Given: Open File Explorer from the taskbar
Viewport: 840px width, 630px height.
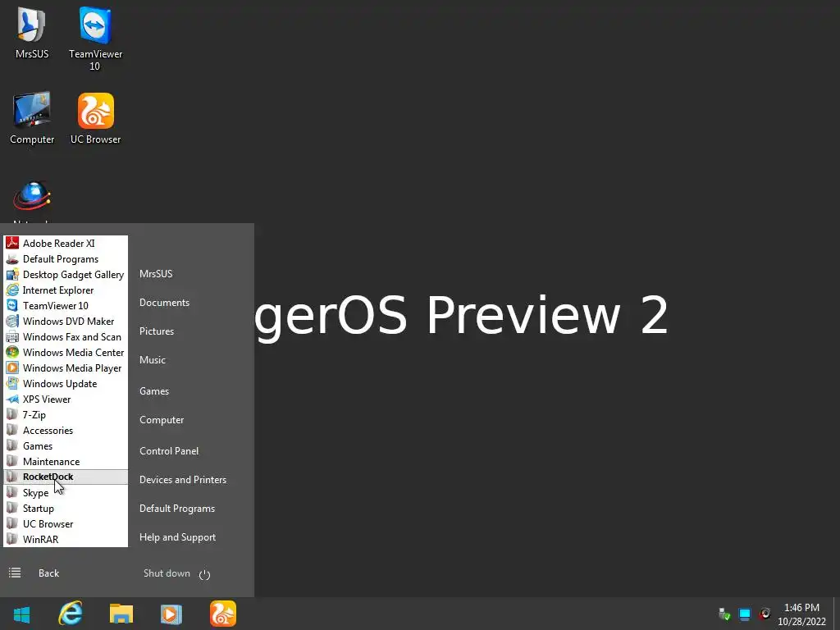Looking at the screenshot, I should 121,614.
